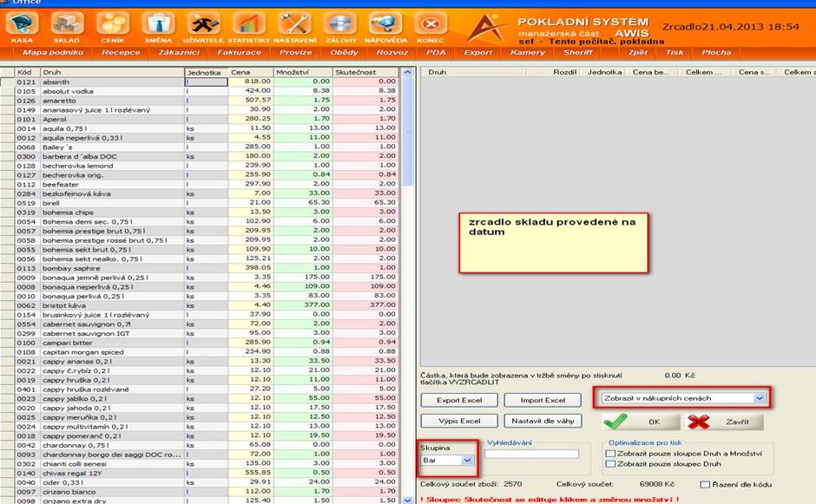Click the KONEC exit icon

pyautogui.click(x=431, y=24)
